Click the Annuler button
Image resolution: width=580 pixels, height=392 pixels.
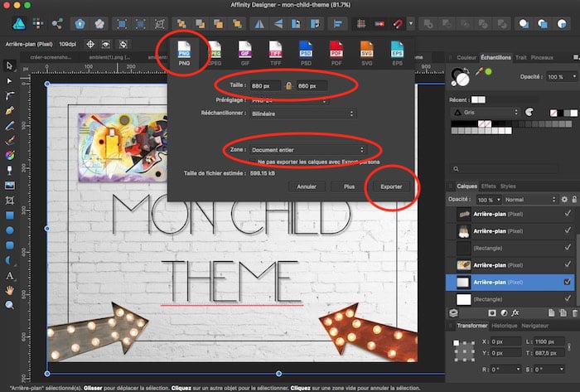click(307, 186)
